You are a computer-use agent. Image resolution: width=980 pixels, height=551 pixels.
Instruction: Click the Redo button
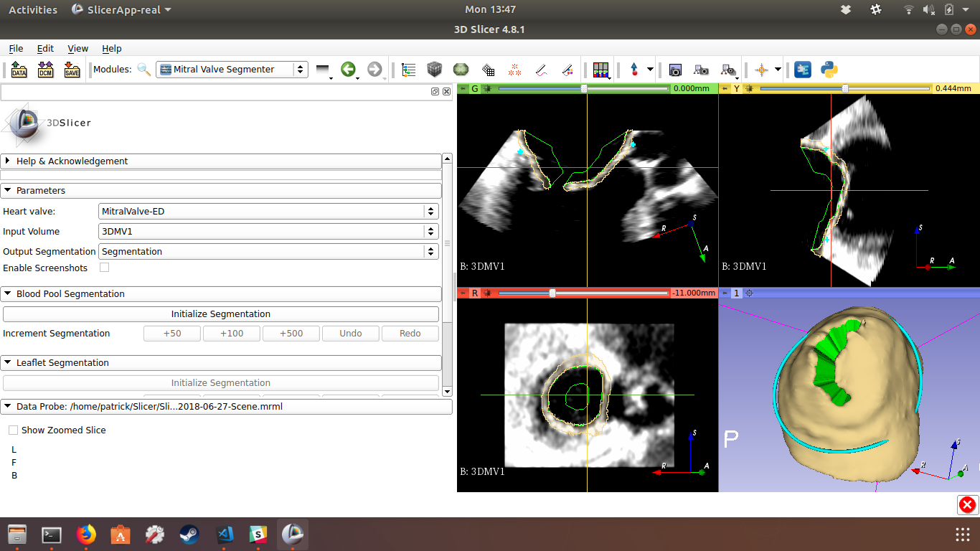pos(410,334)
